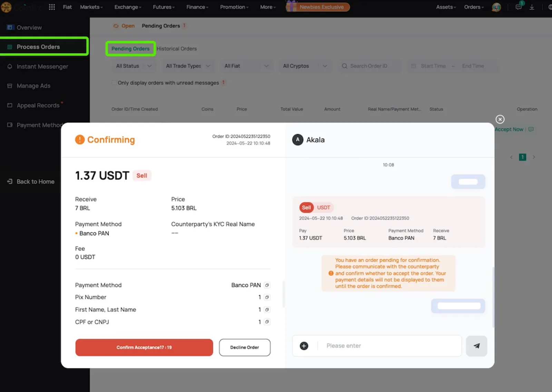Click the Akala counterparty avatar
The height and width of the screenshot is (392, 552).
pos(298,140)
